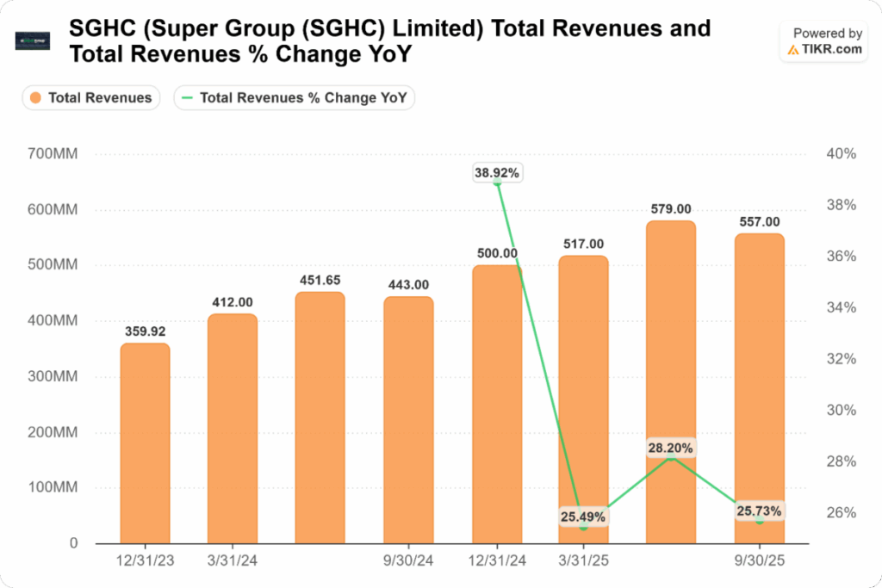Select the 412.00 revenue bar
Image resolution: width=882 pixels, height=588 pixels.
[x=232, y=429]
